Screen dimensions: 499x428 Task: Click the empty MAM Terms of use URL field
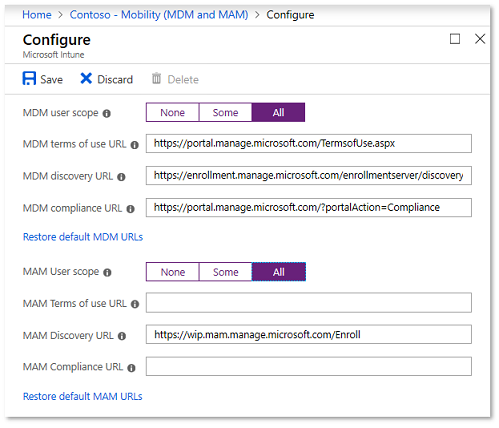[x=309, y=303]
